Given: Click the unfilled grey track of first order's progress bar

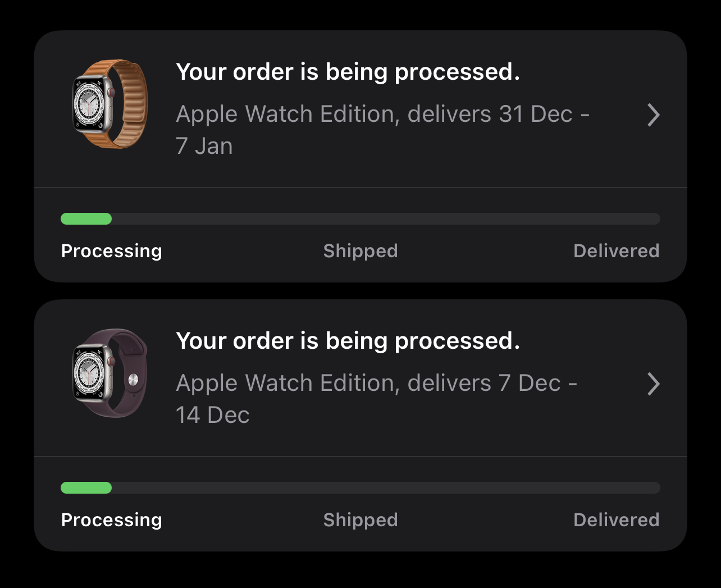Looking at the screenshot, I should (x=385, y=219).
